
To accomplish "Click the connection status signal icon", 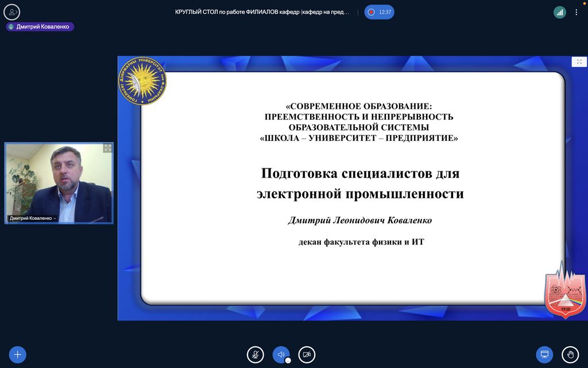I will tap(559, 12).
